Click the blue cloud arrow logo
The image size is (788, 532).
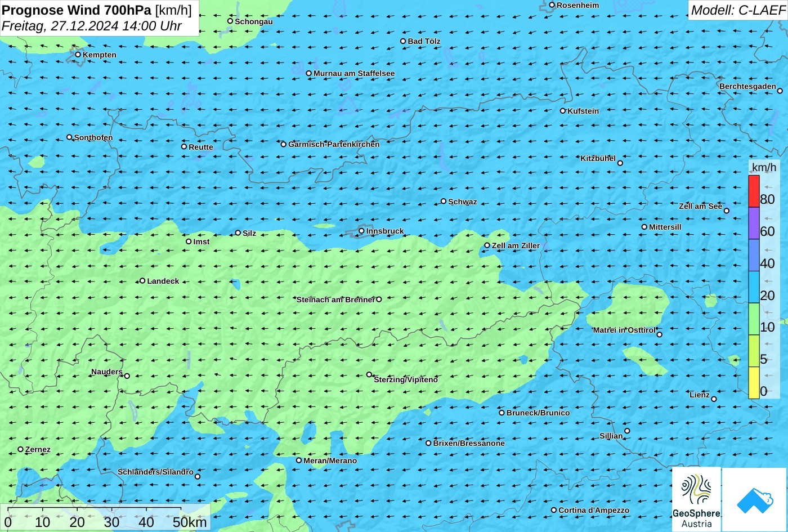pyautogui.click(x=754, y=499)
